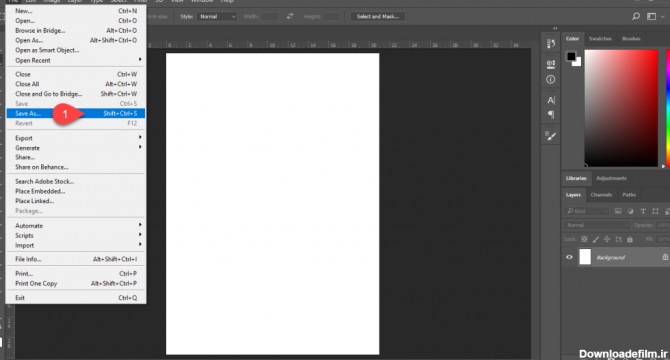Toggle lock image pixels brush icon
This screenshot has height=360, width=670.
pos(596,239)
